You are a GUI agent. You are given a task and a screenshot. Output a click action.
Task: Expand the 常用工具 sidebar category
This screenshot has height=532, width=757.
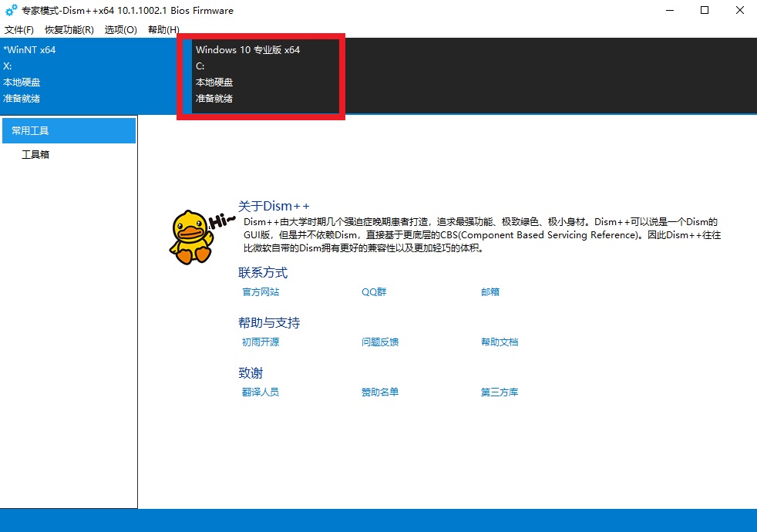69,131
